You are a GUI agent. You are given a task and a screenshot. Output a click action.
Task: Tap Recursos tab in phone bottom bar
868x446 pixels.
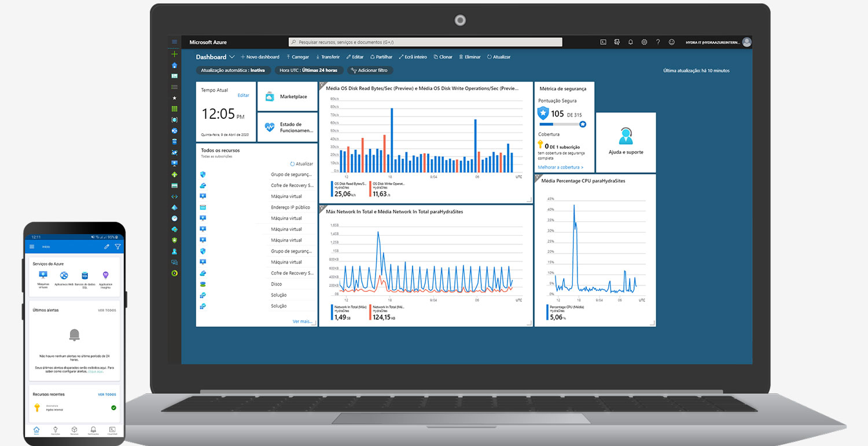tap(74, 430)
